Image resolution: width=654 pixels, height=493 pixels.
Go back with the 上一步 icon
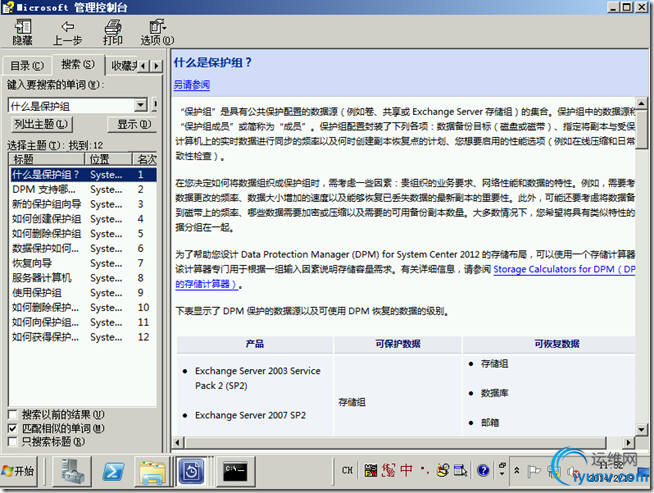pyautogui.click(x=68, y=32)
